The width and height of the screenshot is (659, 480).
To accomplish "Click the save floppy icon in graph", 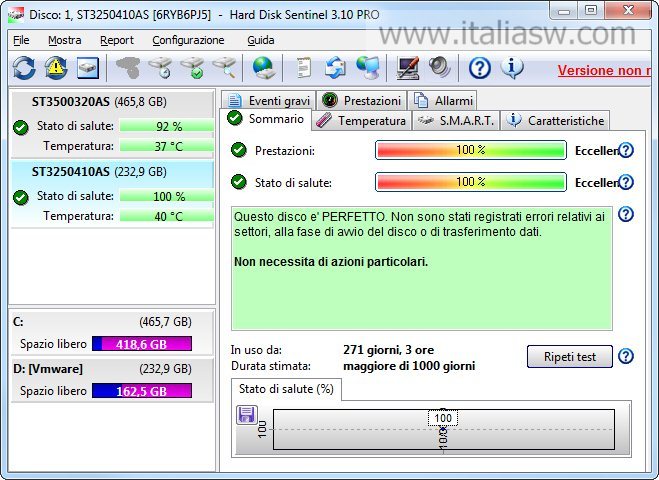I will click(x=247, y=415).
